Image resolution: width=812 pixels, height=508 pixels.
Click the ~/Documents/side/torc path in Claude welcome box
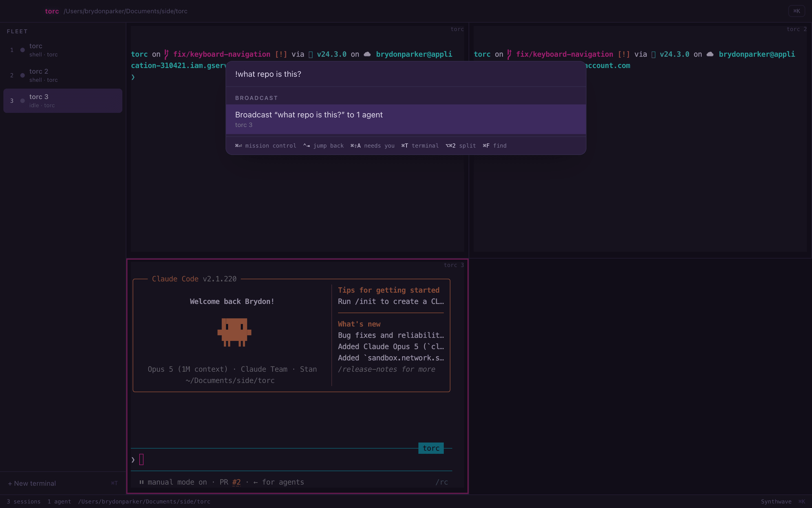(230, 380)
